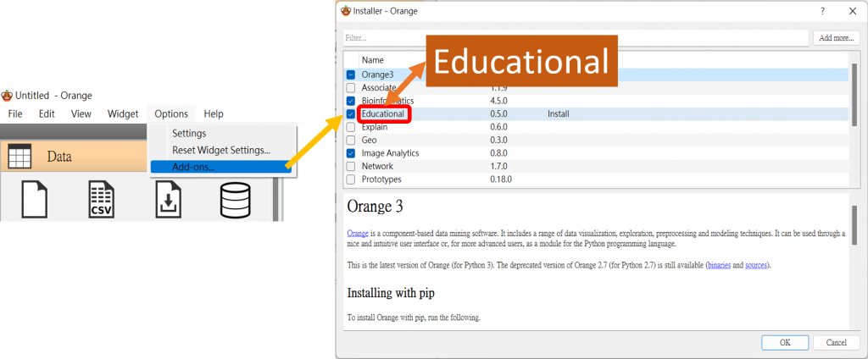The height and width of the screenshot is (359, 868).
Task: Open the Help menu
Action: (x=214, y=114)
